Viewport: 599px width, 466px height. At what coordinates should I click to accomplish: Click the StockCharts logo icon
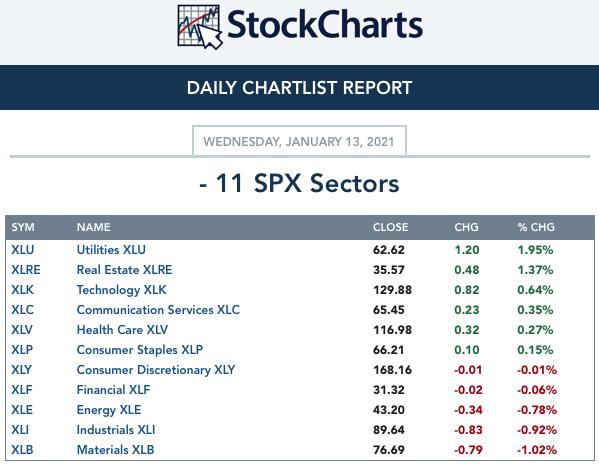pos(200,27)
